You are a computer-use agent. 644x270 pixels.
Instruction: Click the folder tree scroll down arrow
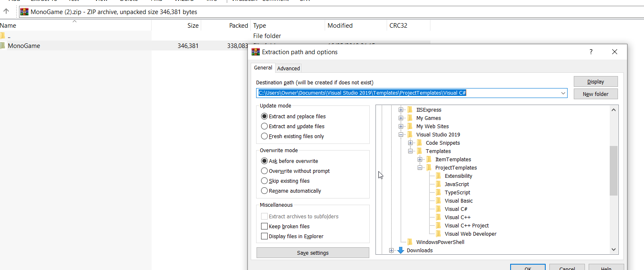[613, 249]
